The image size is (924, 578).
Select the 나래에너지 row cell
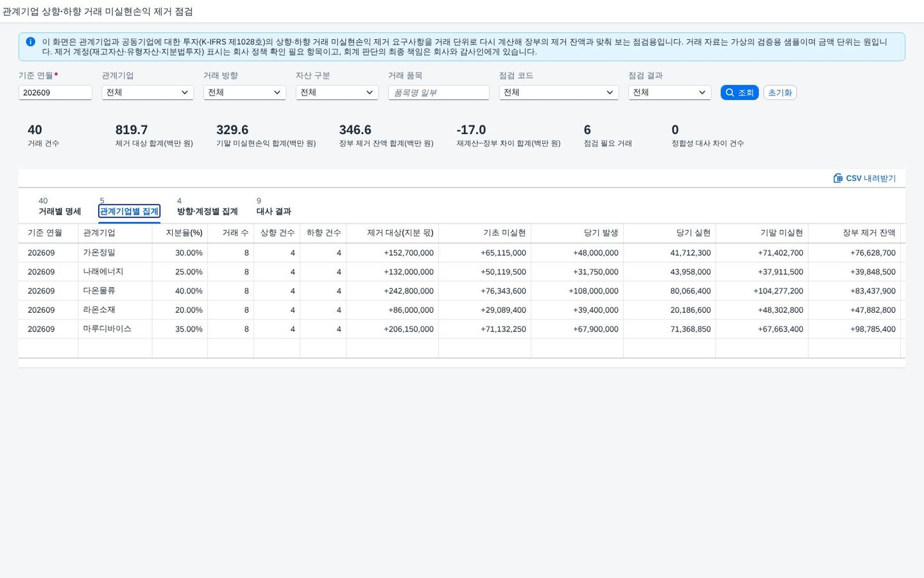tap(115, 272)
